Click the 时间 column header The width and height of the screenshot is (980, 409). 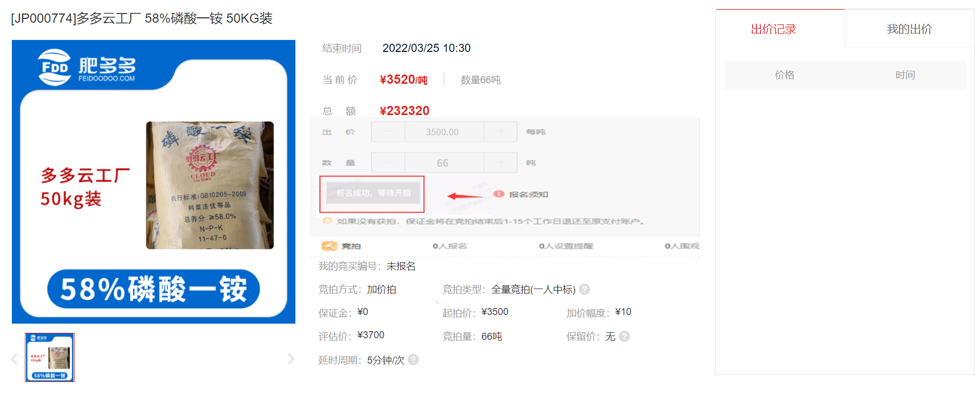905,75
